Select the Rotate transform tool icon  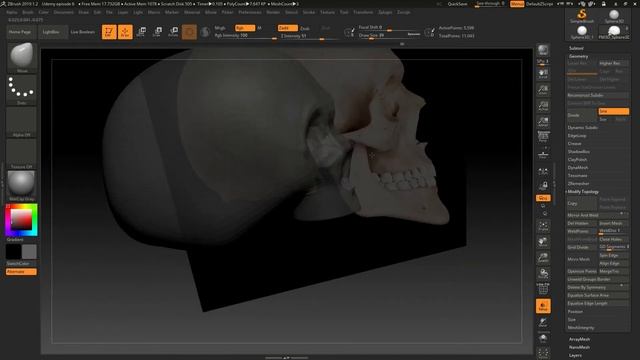pyautogui.click(x=173, y=32)
